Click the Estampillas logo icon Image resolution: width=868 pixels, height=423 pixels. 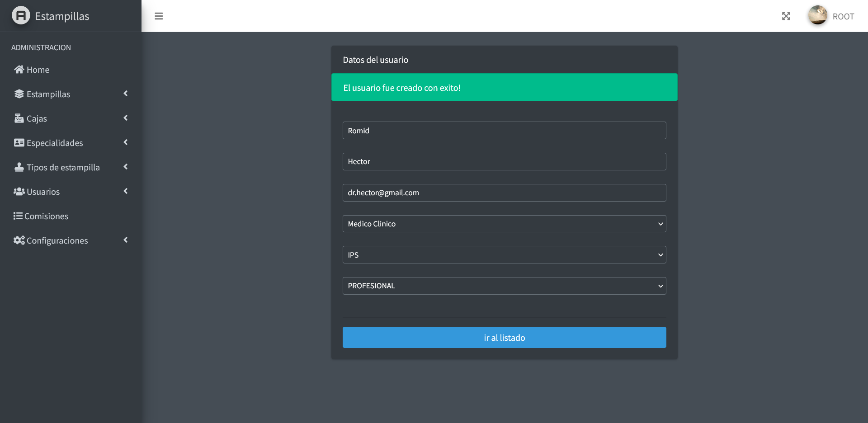(x=21, y=16)
